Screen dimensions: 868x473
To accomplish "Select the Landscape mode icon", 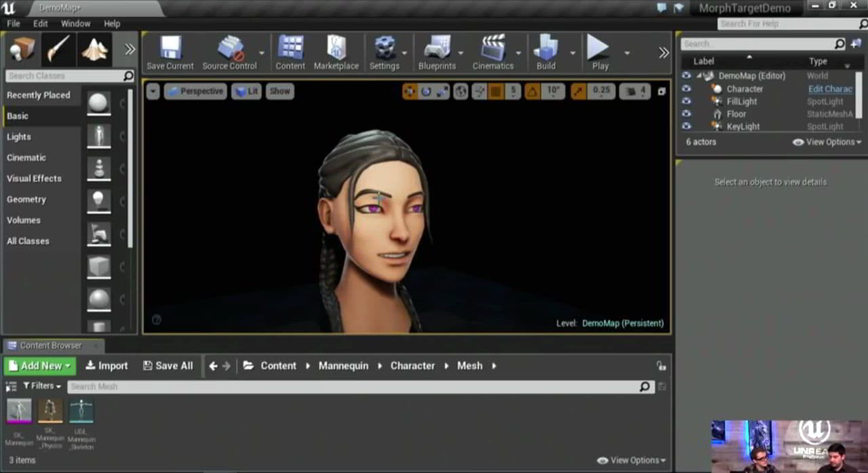I will click(94, 49).
